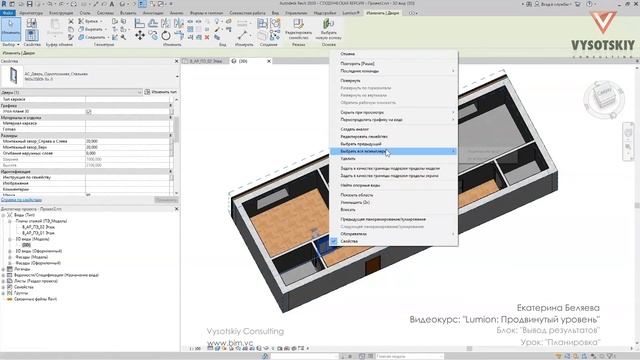This screenshot has height=360, width=640.
Task: Click the brown door in the 3D model
Action: pos(373,265)
